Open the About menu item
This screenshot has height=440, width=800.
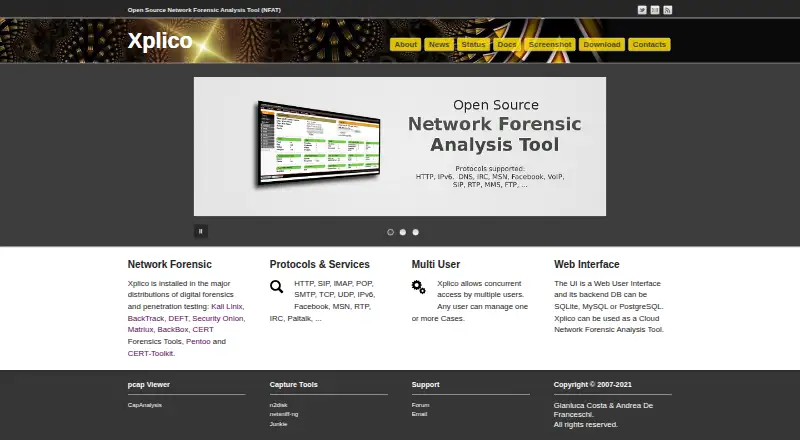click(x=406, y=44)
